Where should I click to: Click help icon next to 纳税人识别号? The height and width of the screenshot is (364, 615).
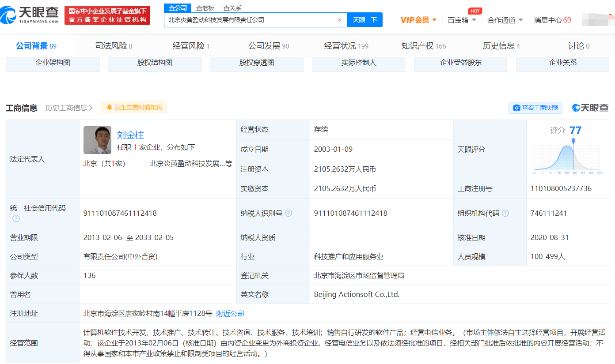click(289, 213)
